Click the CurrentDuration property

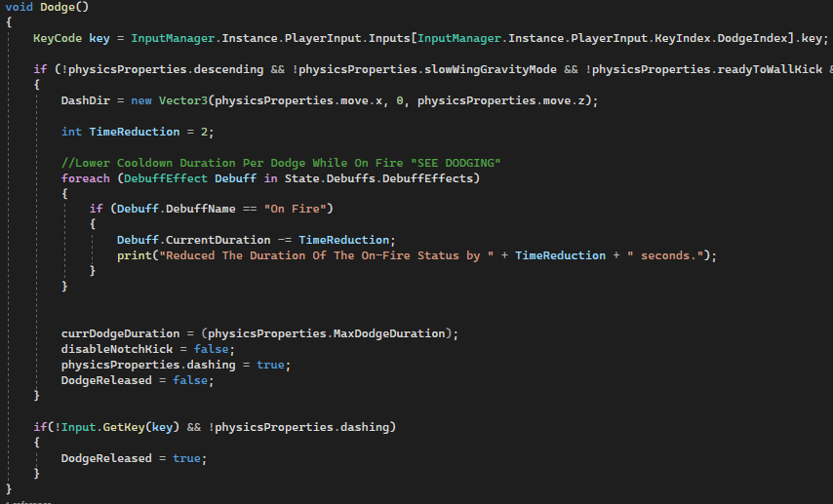click(218, 240)
